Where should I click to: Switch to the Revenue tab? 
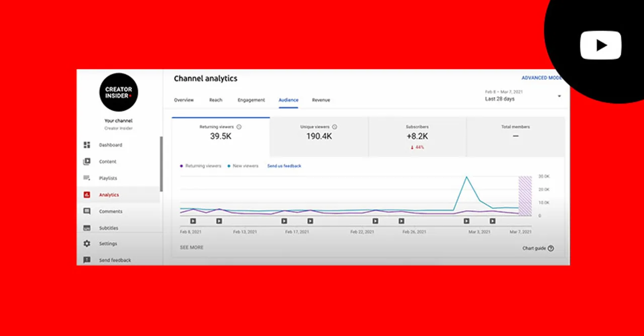pyautogui.click(x=321, y=100)
